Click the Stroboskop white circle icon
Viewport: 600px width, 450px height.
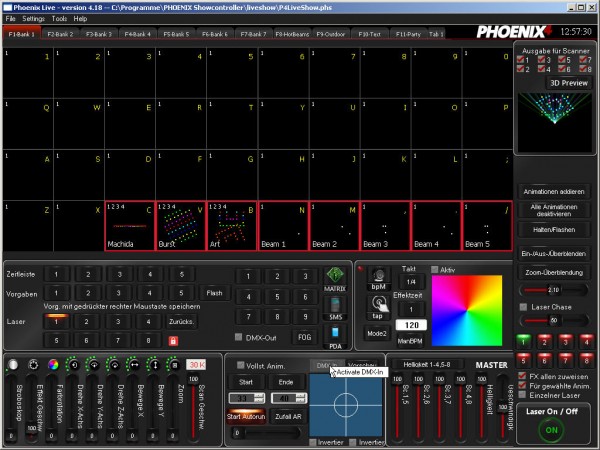[13, 365]
